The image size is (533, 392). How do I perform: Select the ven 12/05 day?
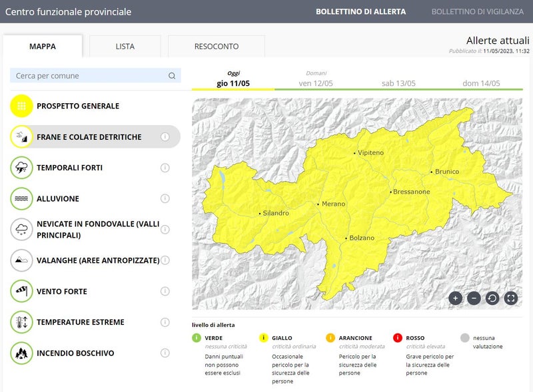click(x=316, y=83)
